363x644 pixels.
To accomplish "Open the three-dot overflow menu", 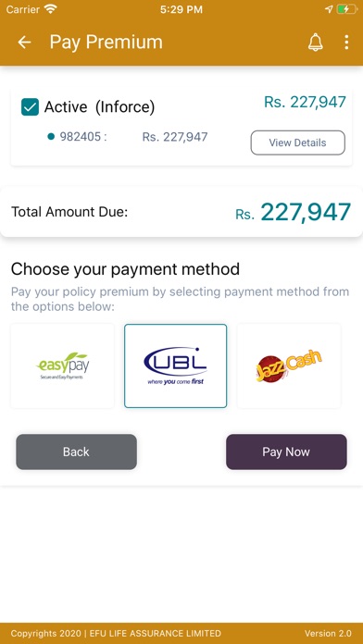I will [x=346, y=43].
